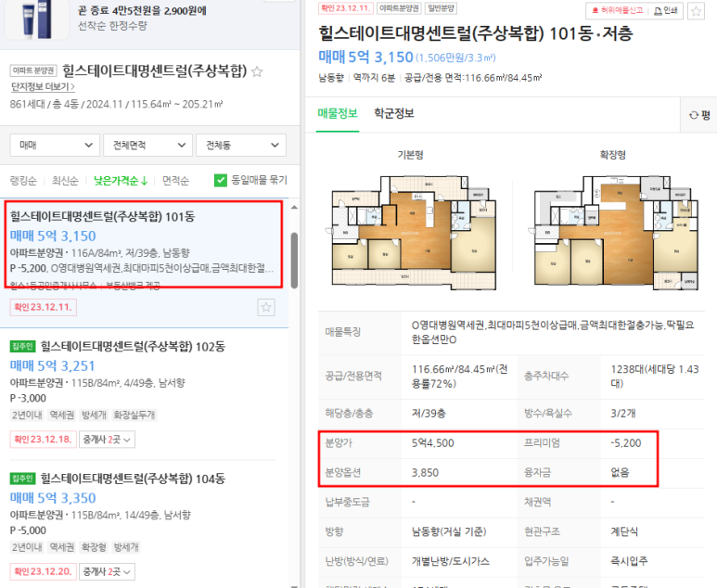Viewport: 717px width, 588px height.
Task: Expand 중개사 2곳 under 102동 listing
Action: pos(107,440)
